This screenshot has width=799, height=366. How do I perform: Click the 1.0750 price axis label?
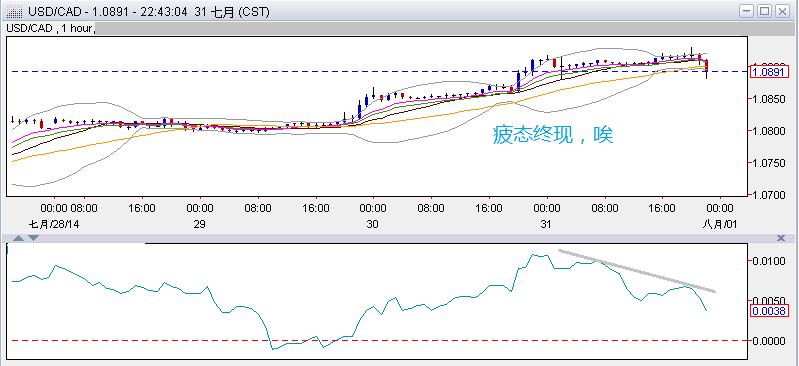pos(769,163)
